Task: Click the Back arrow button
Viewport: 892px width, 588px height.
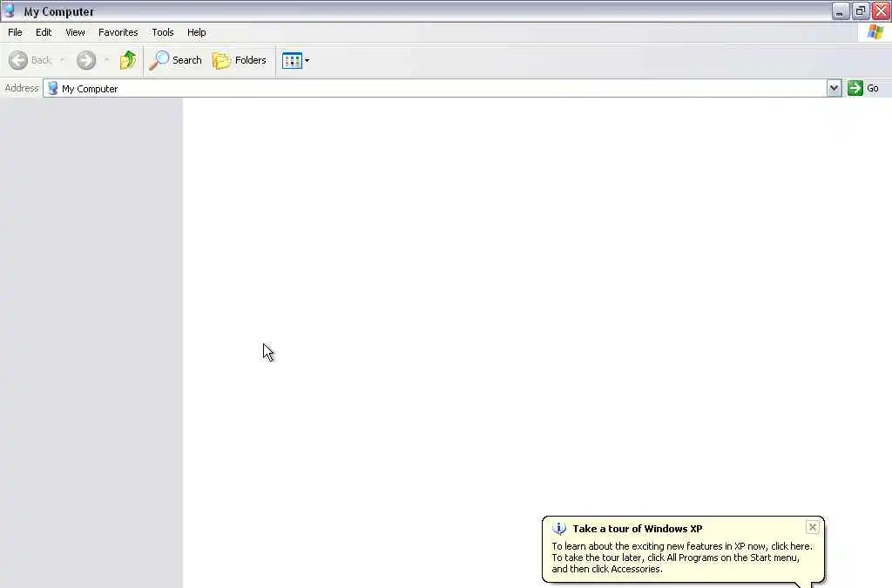Action: tap(30, 60)
